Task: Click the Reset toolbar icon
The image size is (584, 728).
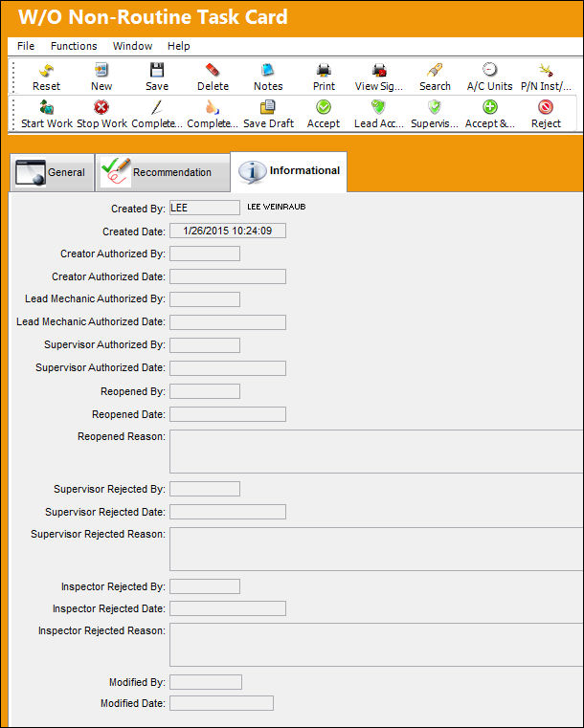Action: 46,71
